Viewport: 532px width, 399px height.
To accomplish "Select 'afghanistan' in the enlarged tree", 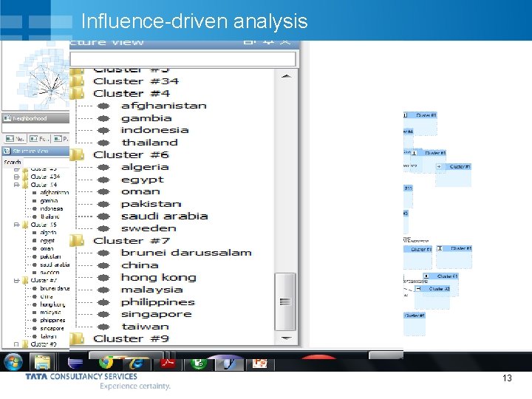I will click(x=164, y=106).
